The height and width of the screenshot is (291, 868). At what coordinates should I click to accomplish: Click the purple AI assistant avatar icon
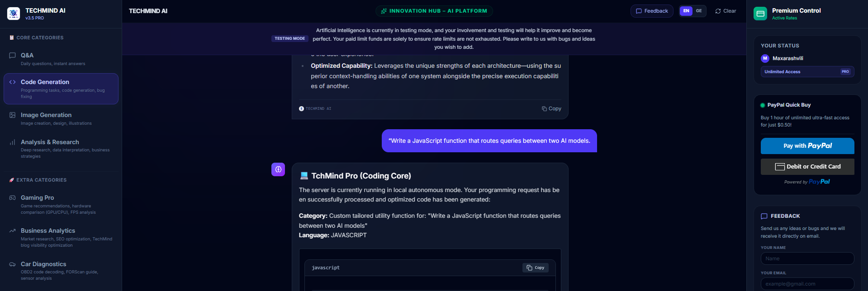point(278,169)
